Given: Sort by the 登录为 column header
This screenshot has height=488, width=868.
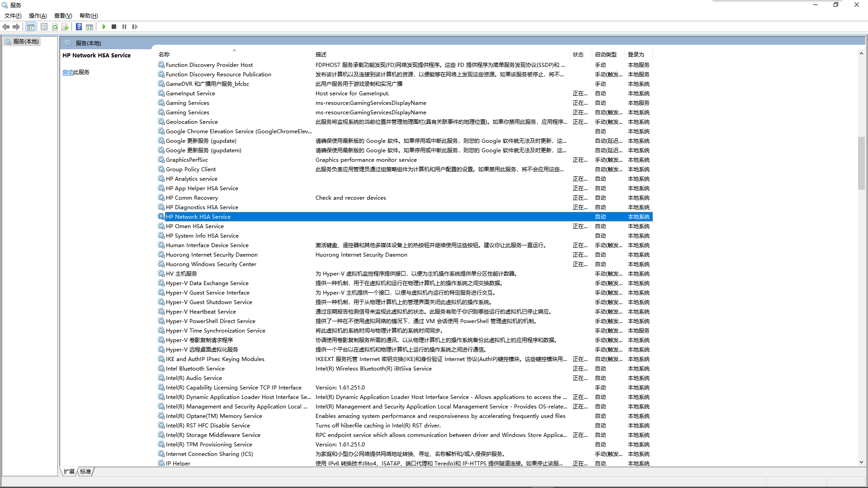Looking at the screenshot, I should [x=638, y=55].
